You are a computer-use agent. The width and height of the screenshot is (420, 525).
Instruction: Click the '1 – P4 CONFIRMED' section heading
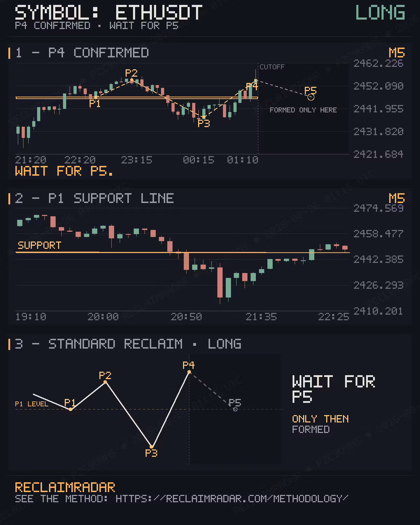tap(82, 53)
